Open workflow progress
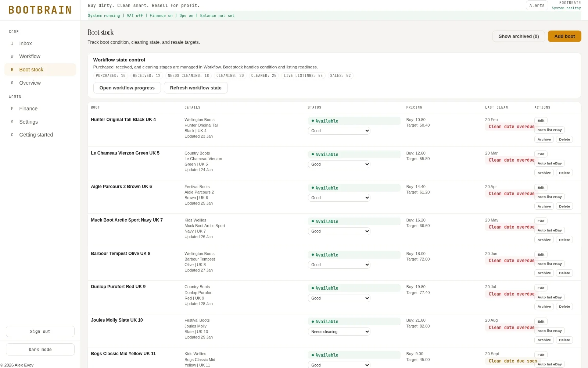 tap(127, 88)
